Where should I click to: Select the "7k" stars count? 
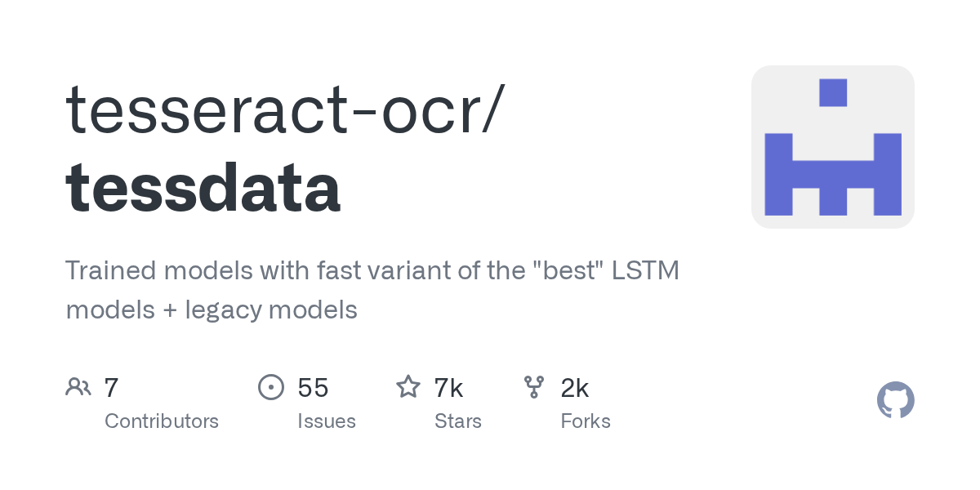[448, 387]
